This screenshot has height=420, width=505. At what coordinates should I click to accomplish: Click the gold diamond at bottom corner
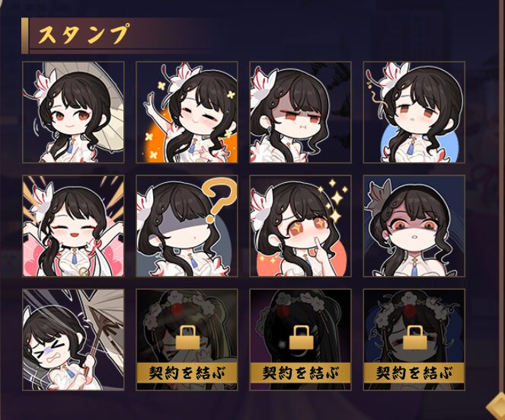click(x=496, y=408)
